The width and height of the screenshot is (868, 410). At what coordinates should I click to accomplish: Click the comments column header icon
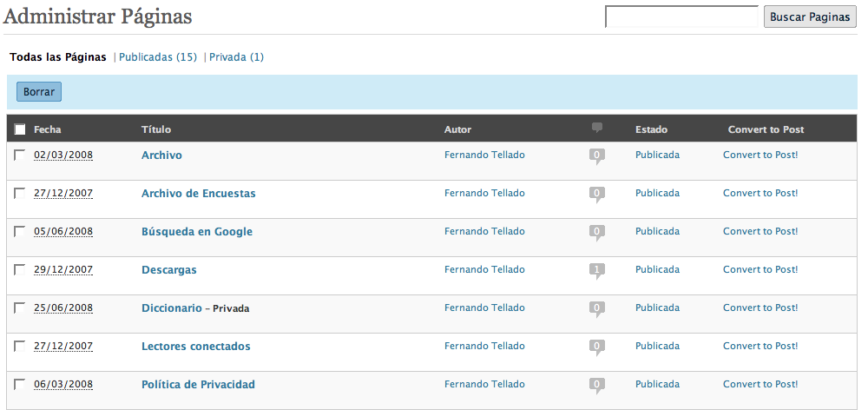(x=597, y=129)
